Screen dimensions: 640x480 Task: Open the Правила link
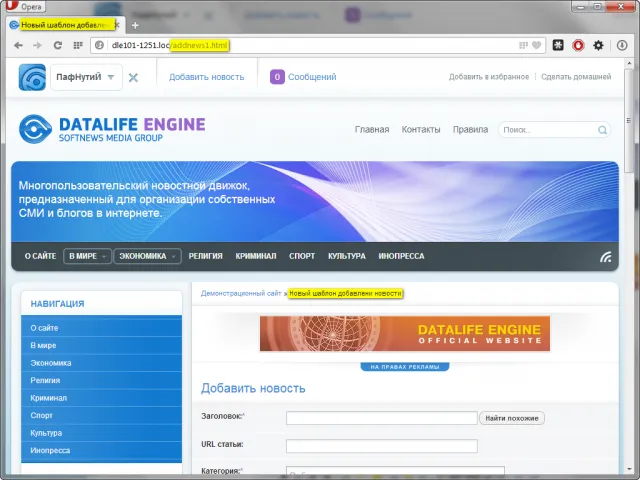tap(470, 129)
